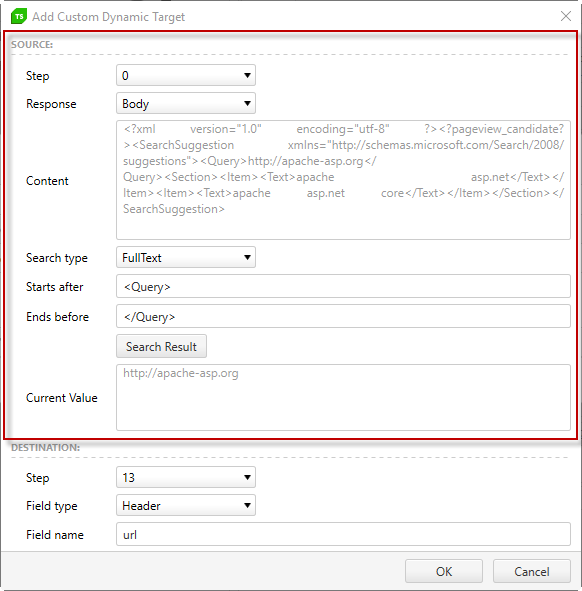Click the Response label
The image size is (582, 591).
coord(51,104)
